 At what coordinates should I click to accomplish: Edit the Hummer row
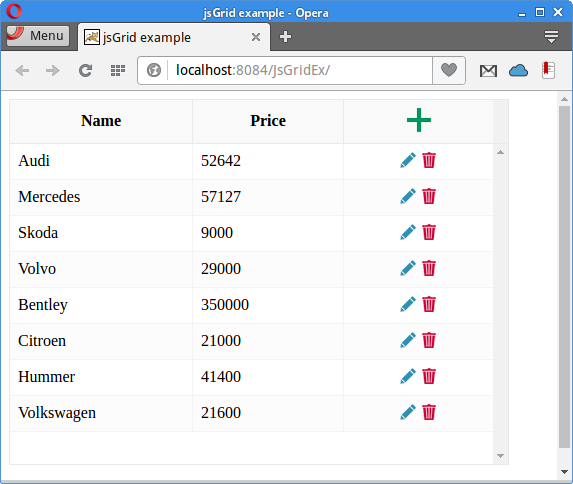pyautogui.click(x=408, y=376)
